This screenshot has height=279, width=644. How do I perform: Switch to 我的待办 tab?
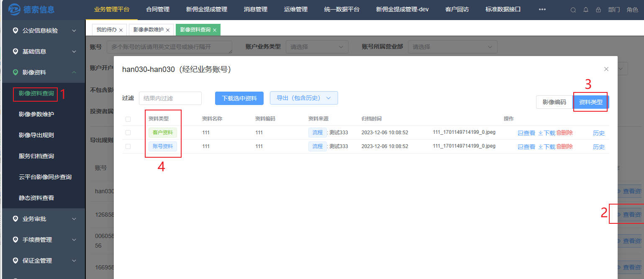coord(106,30)
